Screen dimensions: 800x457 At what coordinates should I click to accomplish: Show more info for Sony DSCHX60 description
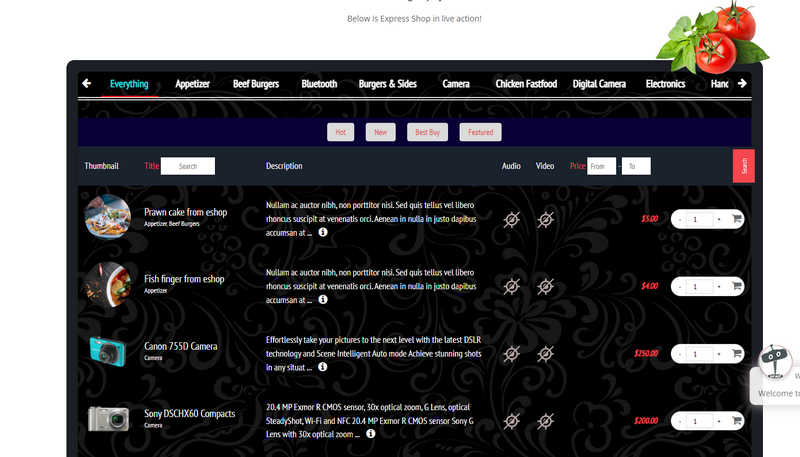click(371, 434)
